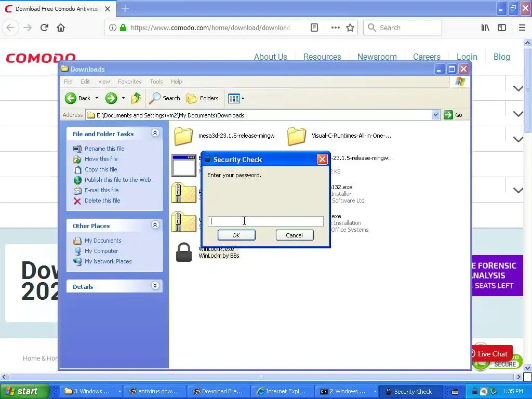532x399 pixels.
Task: Open Careers on Comodo site
Action: point(427,57)
